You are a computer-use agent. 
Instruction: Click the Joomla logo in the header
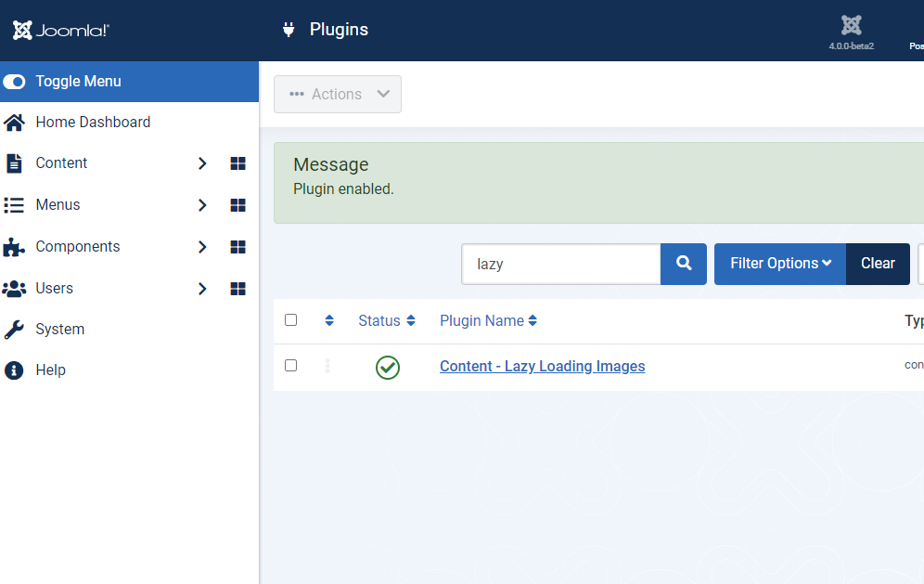60,30
